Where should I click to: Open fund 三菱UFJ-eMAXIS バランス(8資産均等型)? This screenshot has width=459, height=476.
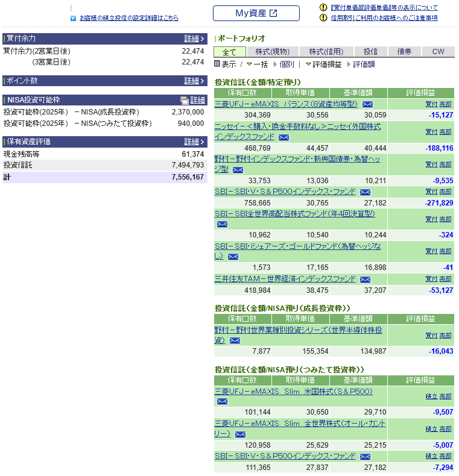[286, 104]
